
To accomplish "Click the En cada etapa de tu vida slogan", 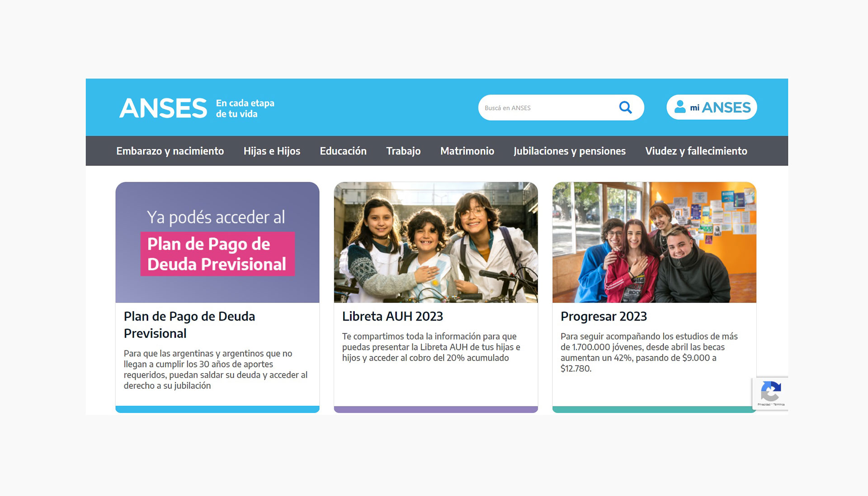I will click(245, 109).
